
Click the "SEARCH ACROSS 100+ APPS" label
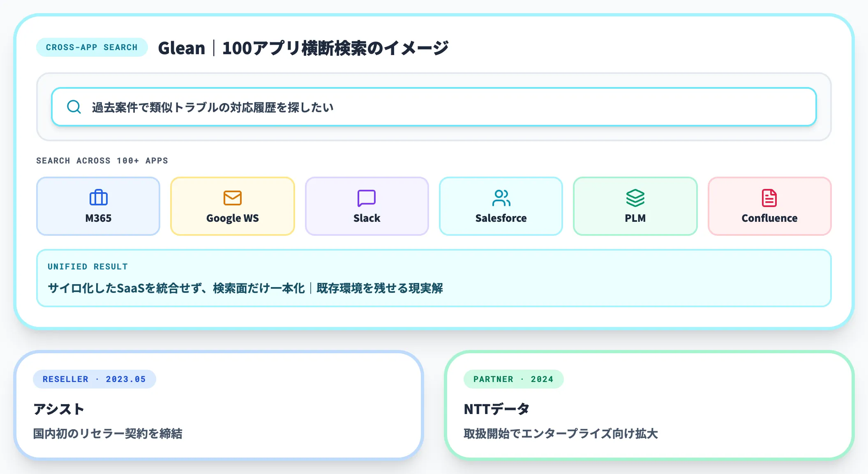tap(102, 161)
